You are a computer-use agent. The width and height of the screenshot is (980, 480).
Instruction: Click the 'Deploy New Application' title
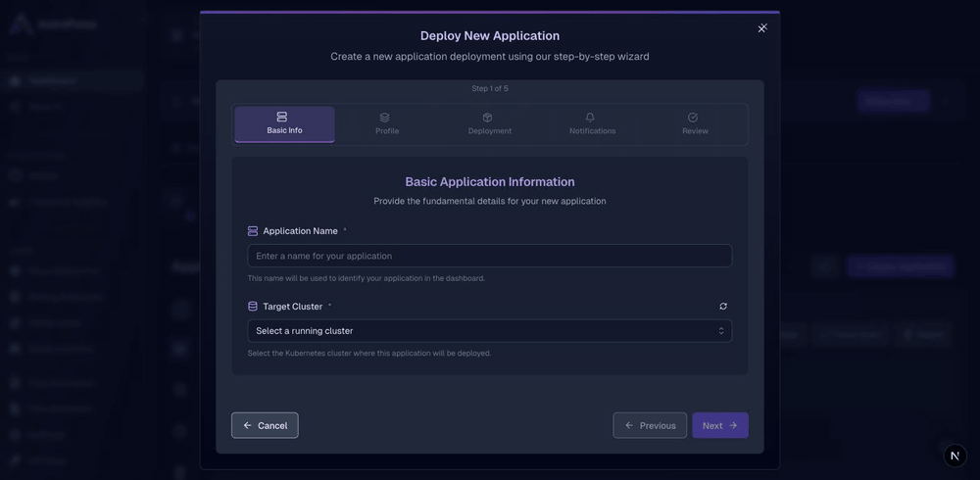point(489,35)
